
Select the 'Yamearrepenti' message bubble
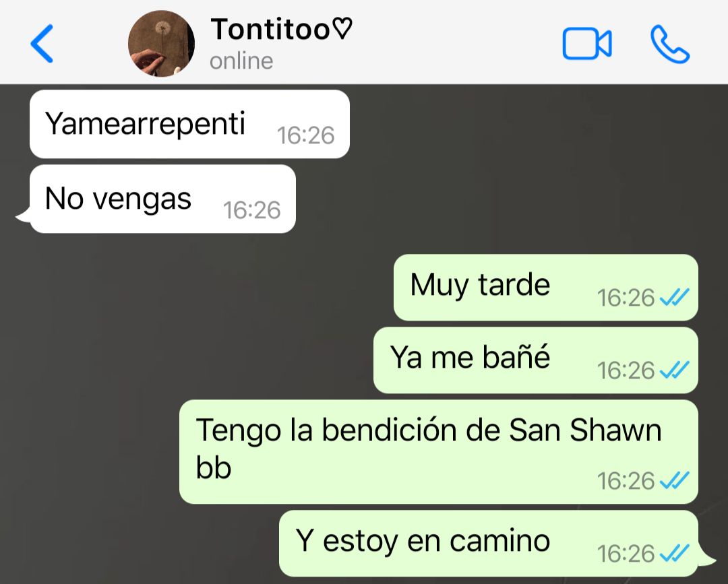189,124
